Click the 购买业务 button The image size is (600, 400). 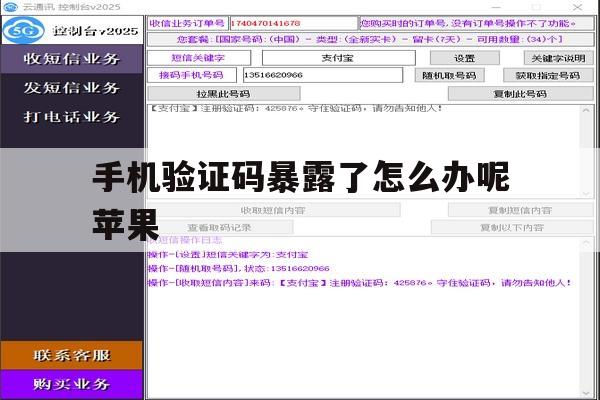coord(72,384)
